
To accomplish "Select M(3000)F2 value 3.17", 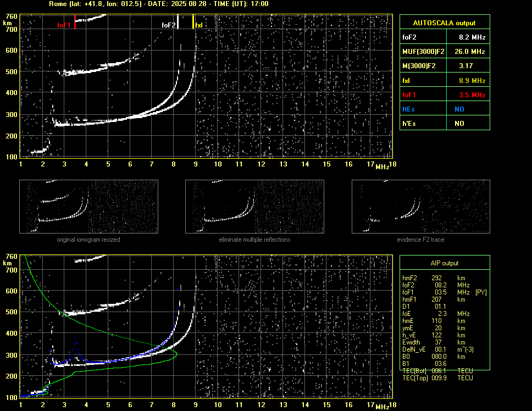I will pos(466,66).
